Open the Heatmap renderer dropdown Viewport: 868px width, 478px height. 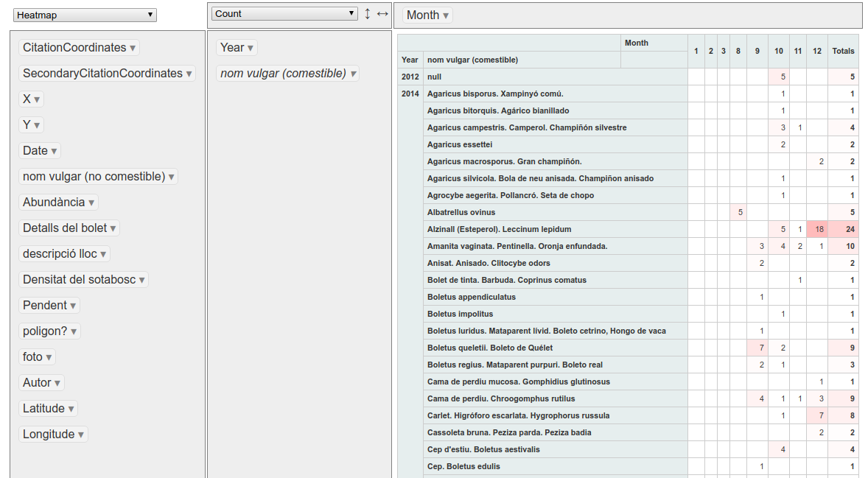tap(85, 15)
